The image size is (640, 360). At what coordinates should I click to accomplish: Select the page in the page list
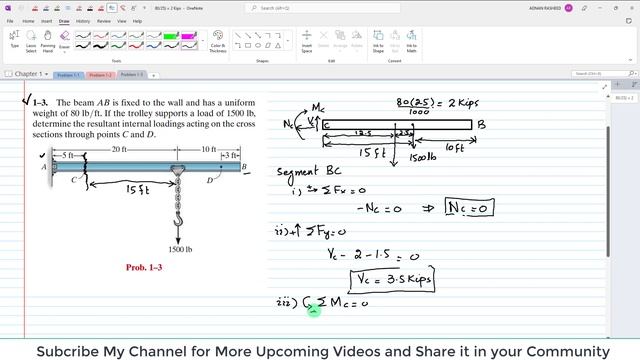pos(624,98)
